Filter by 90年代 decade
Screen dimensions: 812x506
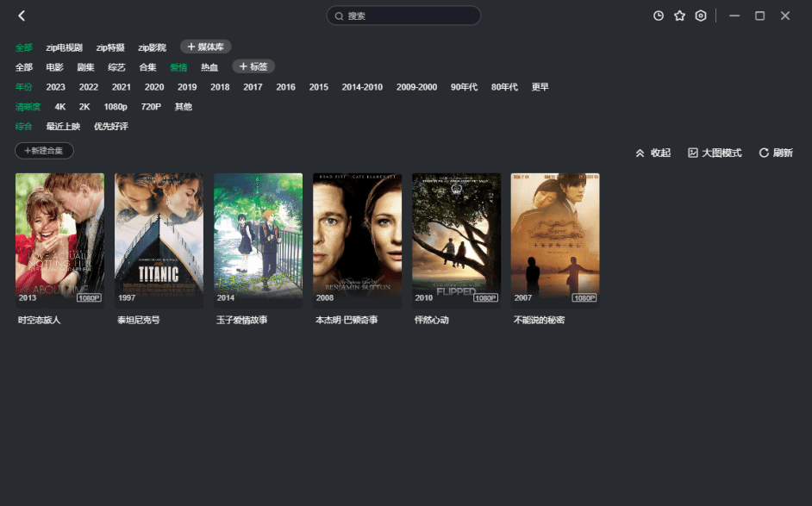click(x=464, y=87)
